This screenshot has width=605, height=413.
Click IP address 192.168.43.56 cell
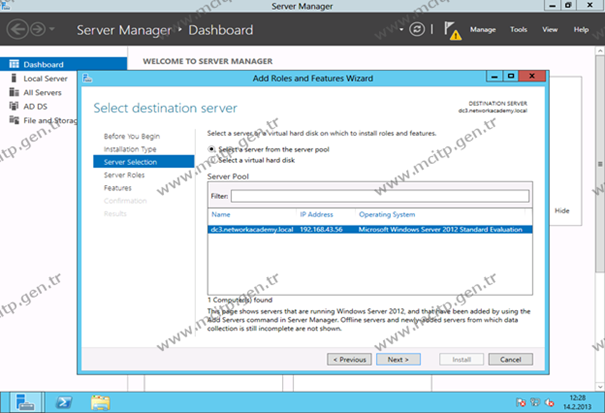[x=321, y=229]
